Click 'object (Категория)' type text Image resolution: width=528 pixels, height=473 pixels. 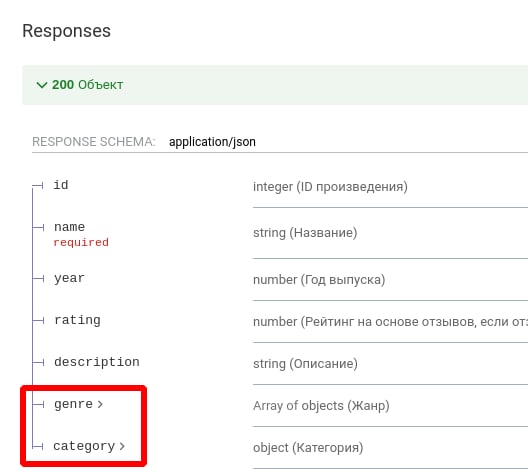click(x=308, y=448)
